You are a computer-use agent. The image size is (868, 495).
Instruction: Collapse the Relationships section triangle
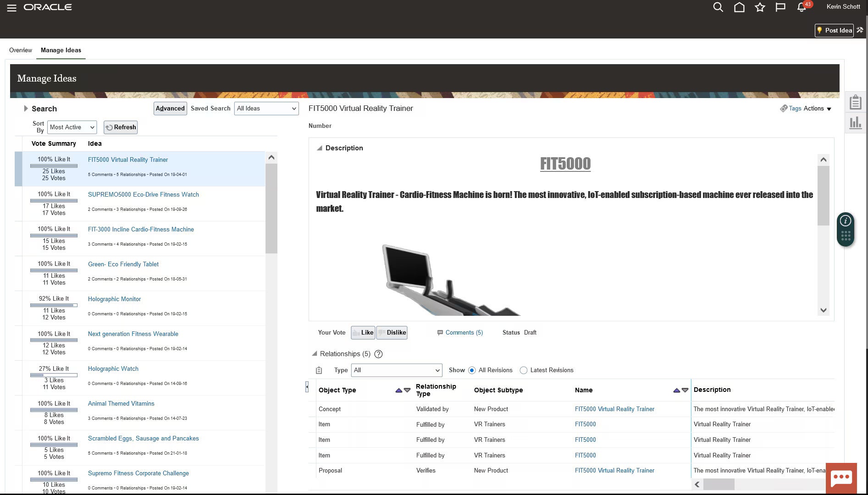point(315,354)
